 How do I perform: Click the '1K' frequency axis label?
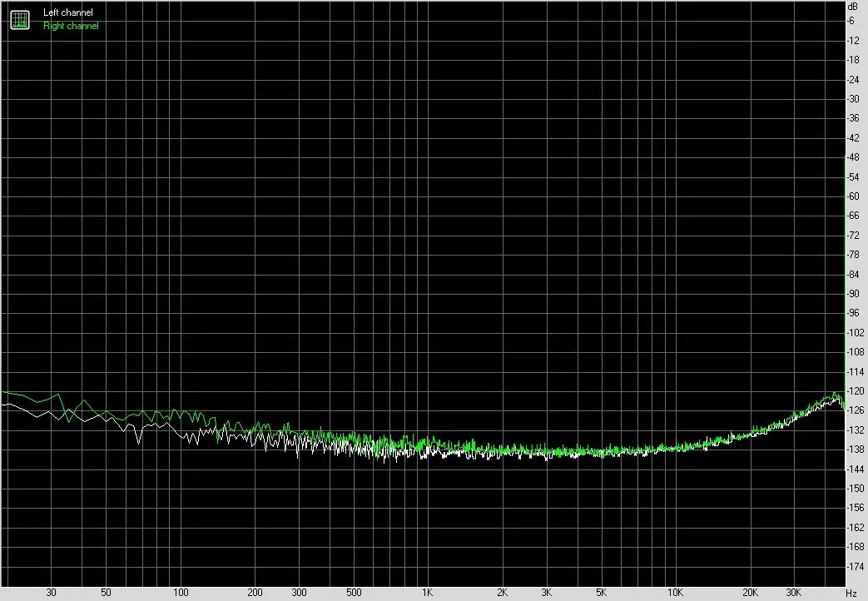pyautogui.click(x=427, y=593)
